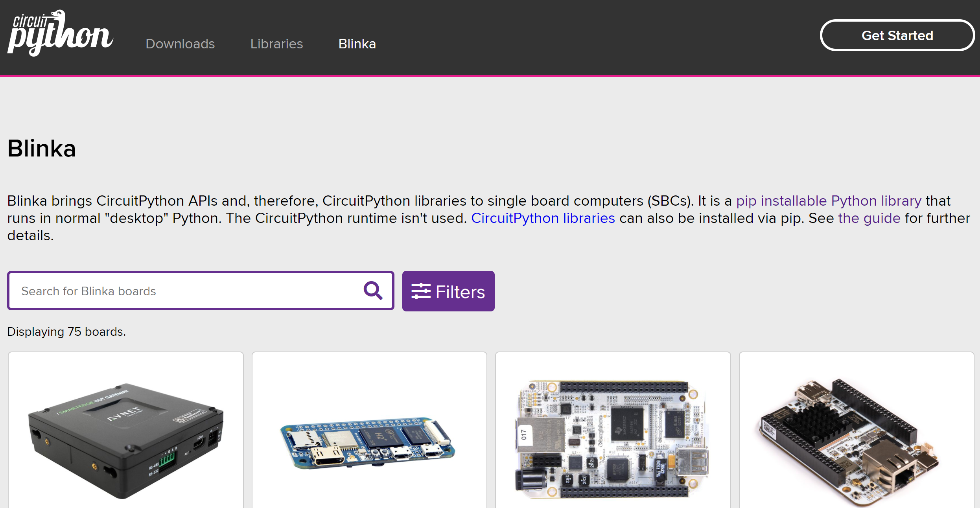Image resolution: width=980 pixels, height=508 pixels.
Task: Open the blue Banana Pi board card
Action: pos(369,430)
